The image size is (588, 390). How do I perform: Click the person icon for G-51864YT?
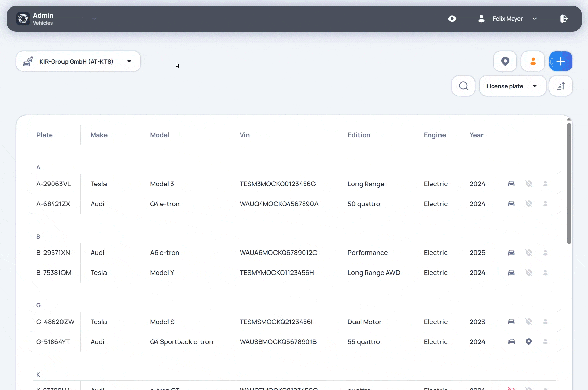pos(545,341)
